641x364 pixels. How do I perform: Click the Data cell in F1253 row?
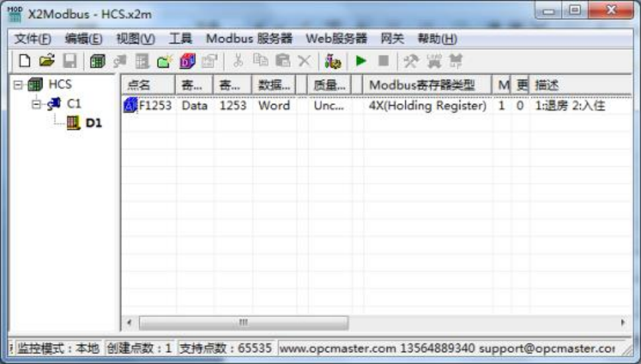tap(195, 105)
